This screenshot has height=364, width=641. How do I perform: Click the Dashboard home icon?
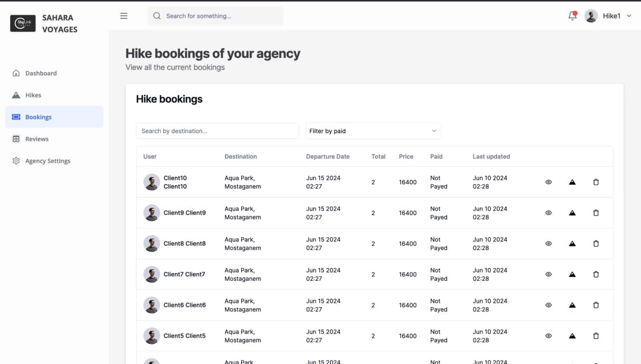click(x=16, y=73)
